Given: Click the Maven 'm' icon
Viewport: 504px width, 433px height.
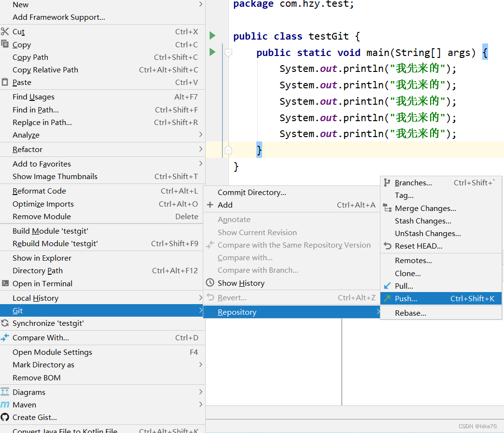Looking at the screenshot, I should coord(5,405).
